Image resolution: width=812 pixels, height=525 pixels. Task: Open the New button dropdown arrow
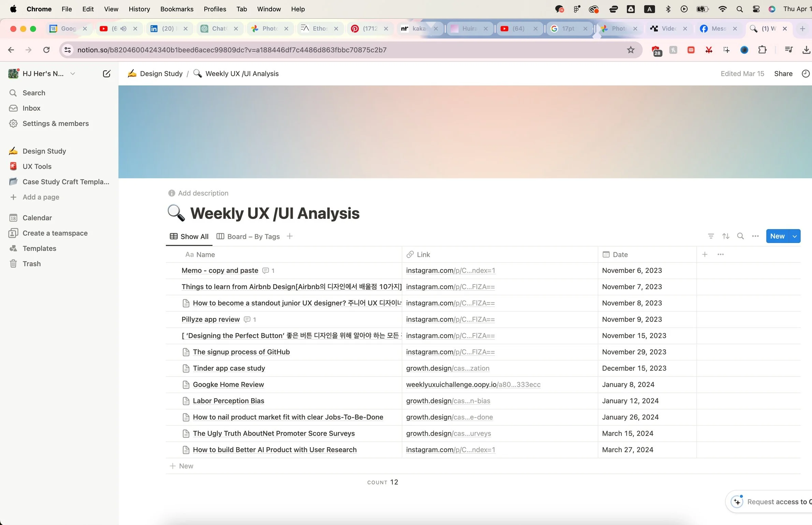coord(795,236)
